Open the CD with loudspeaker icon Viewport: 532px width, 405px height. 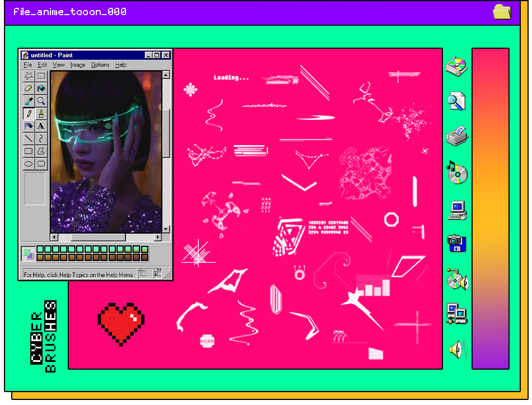click(458, 280)
